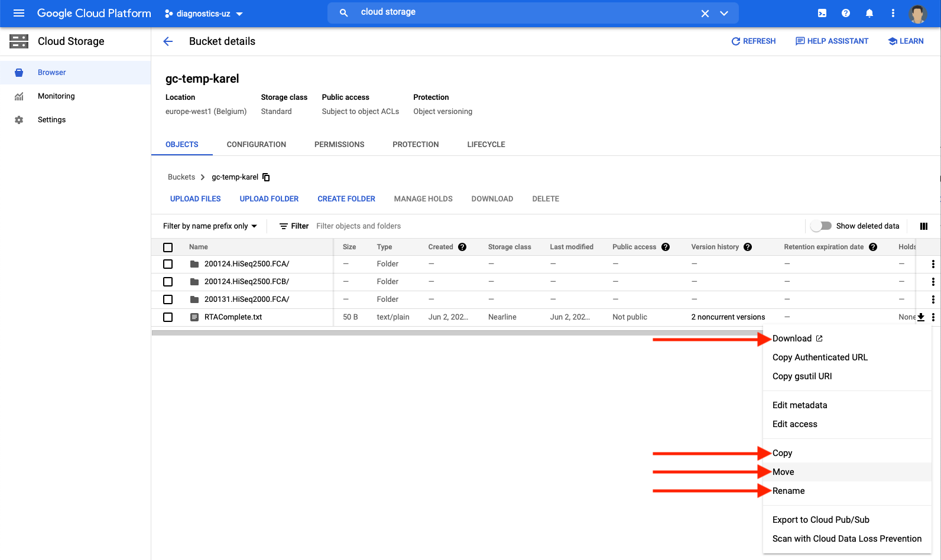Click the download icon for RTAComplete.txt

click(x=921, y=317)
